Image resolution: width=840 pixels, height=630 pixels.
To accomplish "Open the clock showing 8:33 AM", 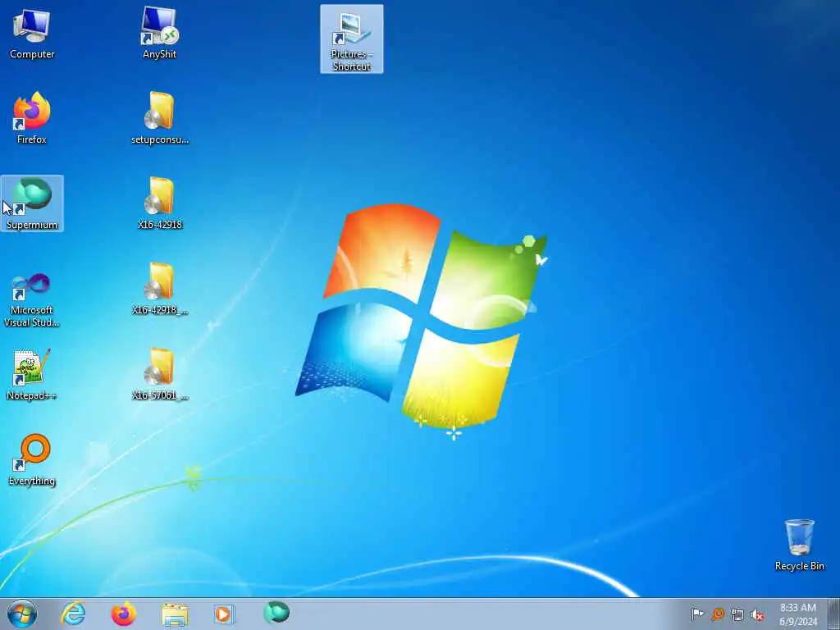I will point(798,614).
